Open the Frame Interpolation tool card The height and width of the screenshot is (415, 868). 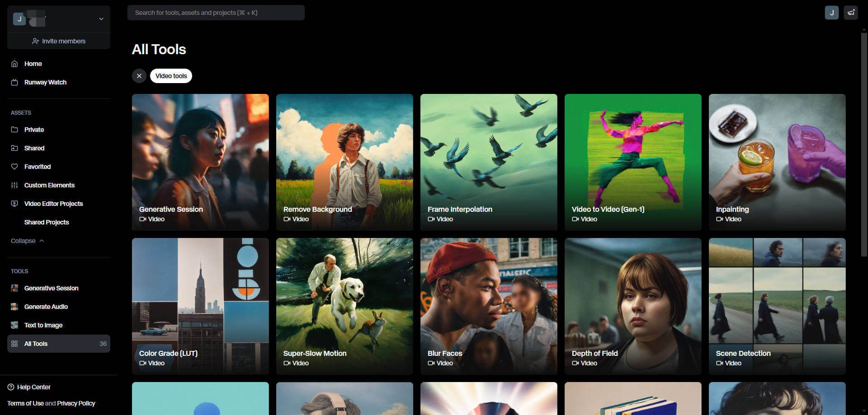(489, 162)
